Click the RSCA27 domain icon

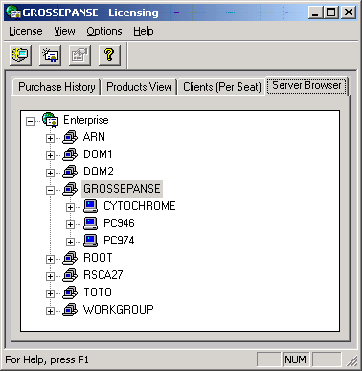tap(70, 275)
